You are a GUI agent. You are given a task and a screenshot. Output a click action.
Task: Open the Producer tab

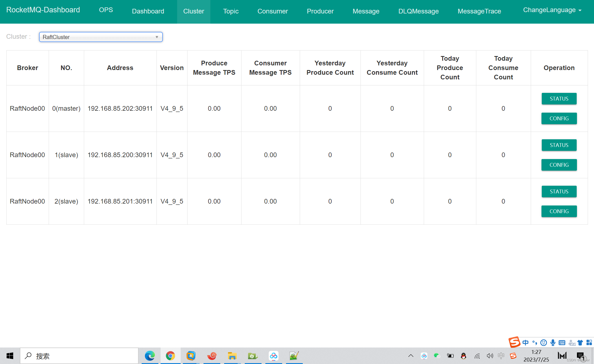pos(320,11)
